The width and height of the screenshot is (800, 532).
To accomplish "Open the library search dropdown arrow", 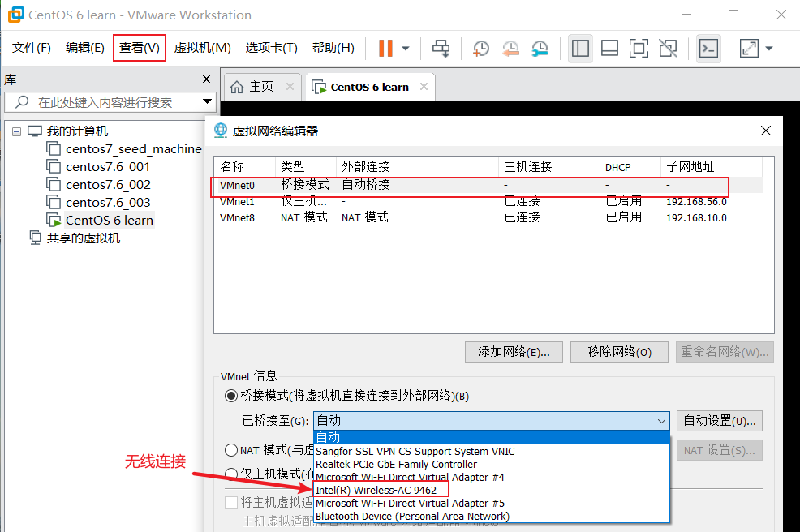I will pyautogui.click(x=207, y=101).
